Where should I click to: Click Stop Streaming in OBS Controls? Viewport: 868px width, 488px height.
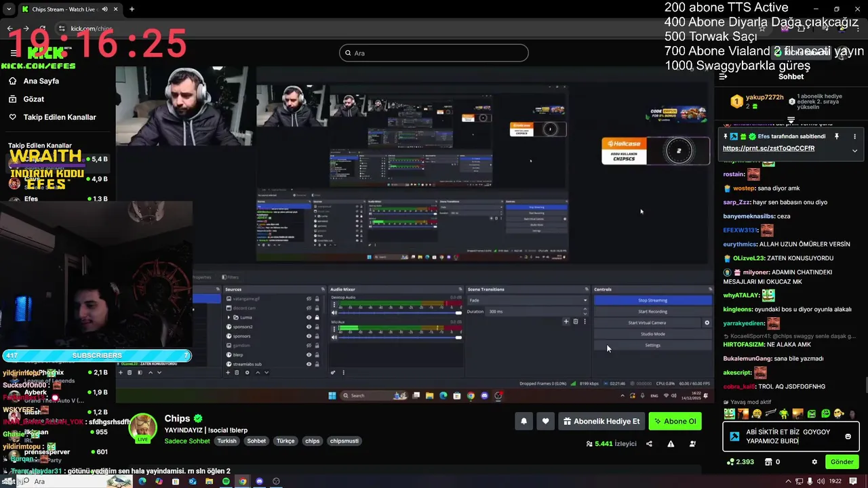pos(652,300)
